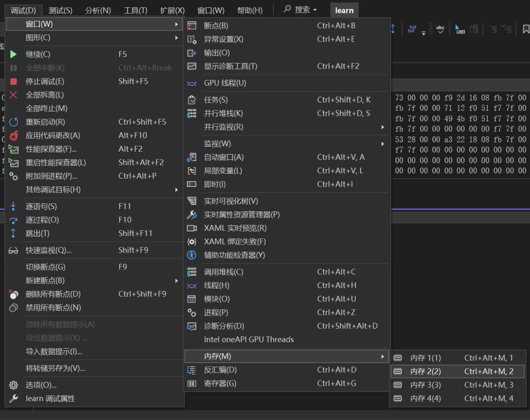Viewport: 530px width, 420px height.
Task: Open 选项(O)... settings entry
Action: click(x=41, y=385)
